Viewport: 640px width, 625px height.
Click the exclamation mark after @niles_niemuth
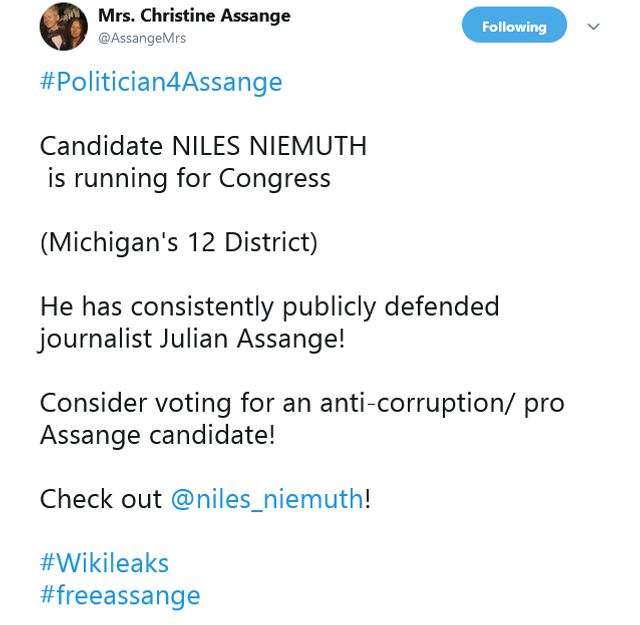pos(368,498)
